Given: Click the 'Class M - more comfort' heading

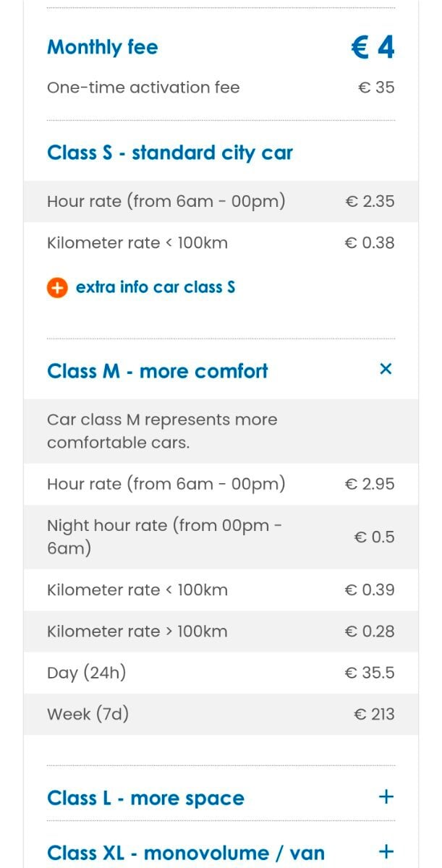Looking at the screenshot, I should coord(157,371).
